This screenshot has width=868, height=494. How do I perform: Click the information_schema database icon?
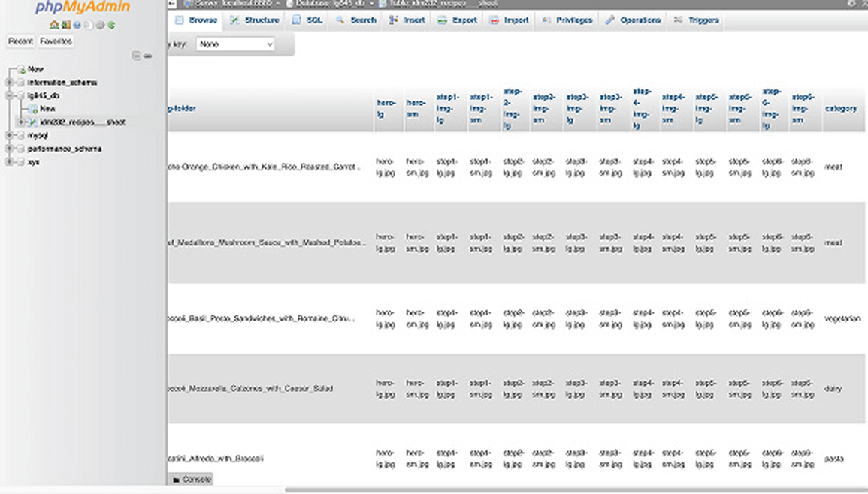click(20, 83)
